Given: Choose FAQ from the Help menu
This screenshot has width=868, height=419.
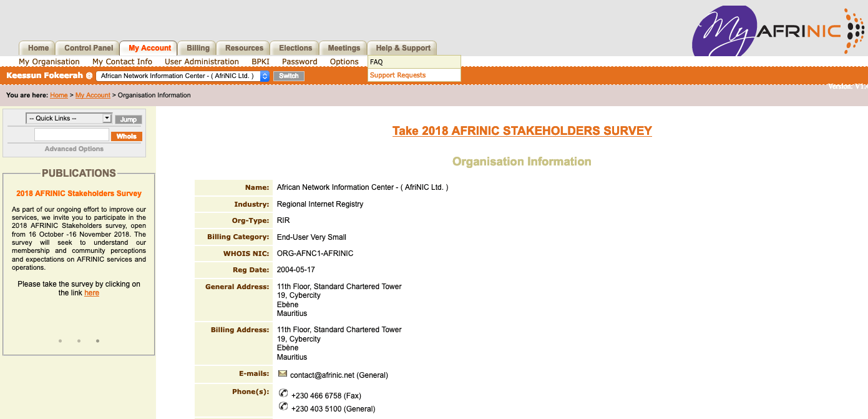Looking at the screenshot, I should [414, 62].
